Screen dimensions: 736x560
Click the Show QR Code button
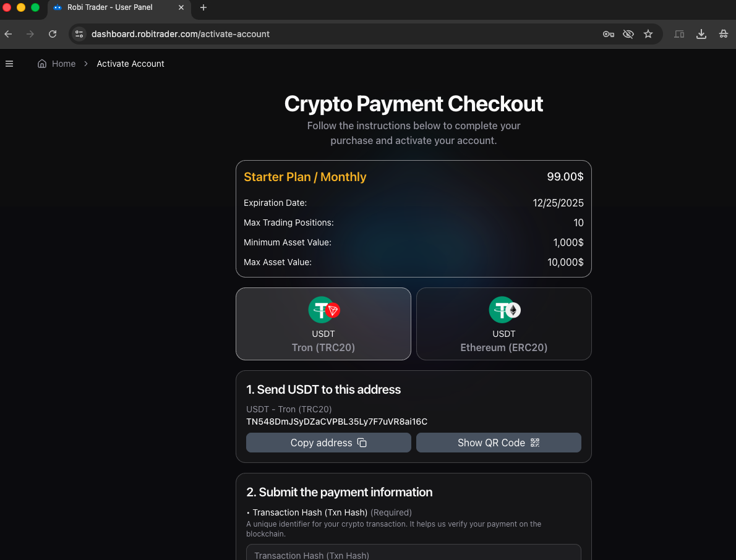pyautogui.click(x=499, y=443)
